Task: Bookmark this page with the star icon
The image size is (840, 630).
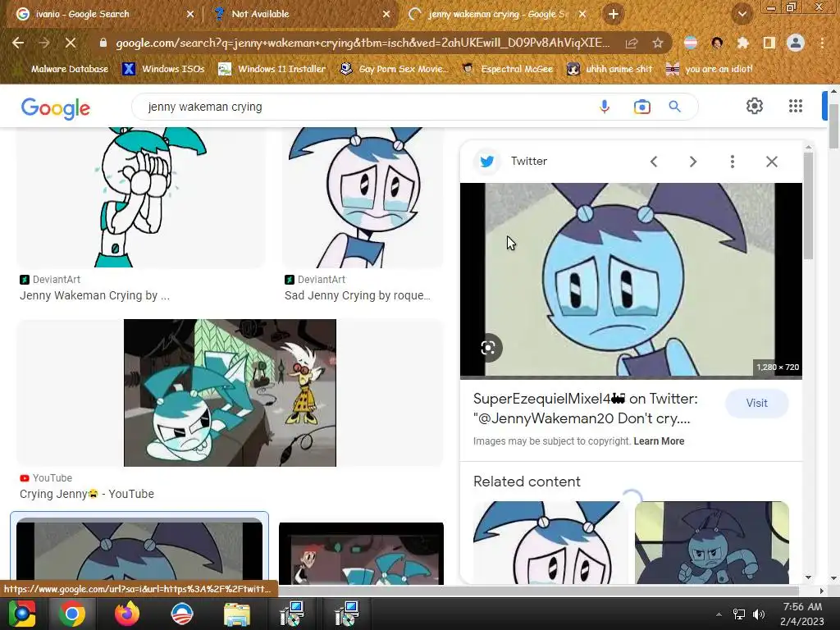Action: 657,43
